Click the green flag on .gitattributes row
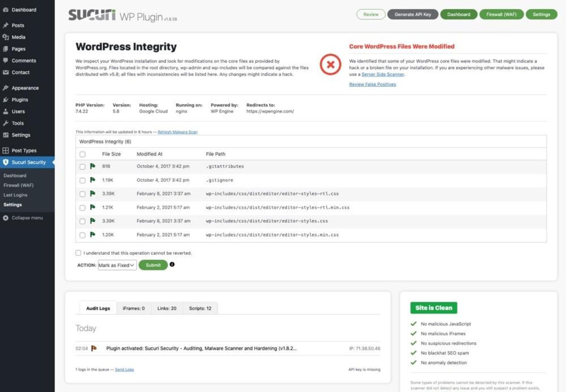The height and width of the screenshot is (392, 566). [x=93, y=166]
